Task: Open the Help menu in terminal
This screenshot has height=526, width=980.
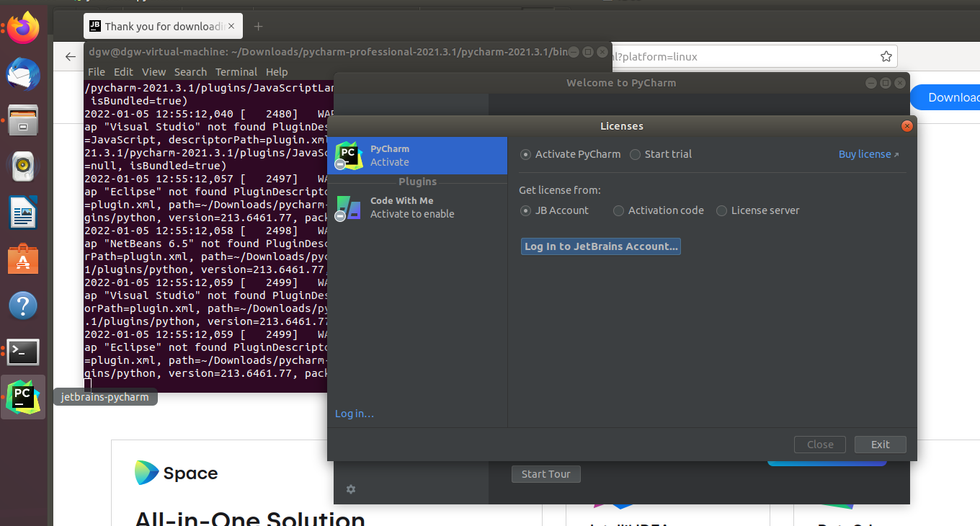Action: [277, 72]
